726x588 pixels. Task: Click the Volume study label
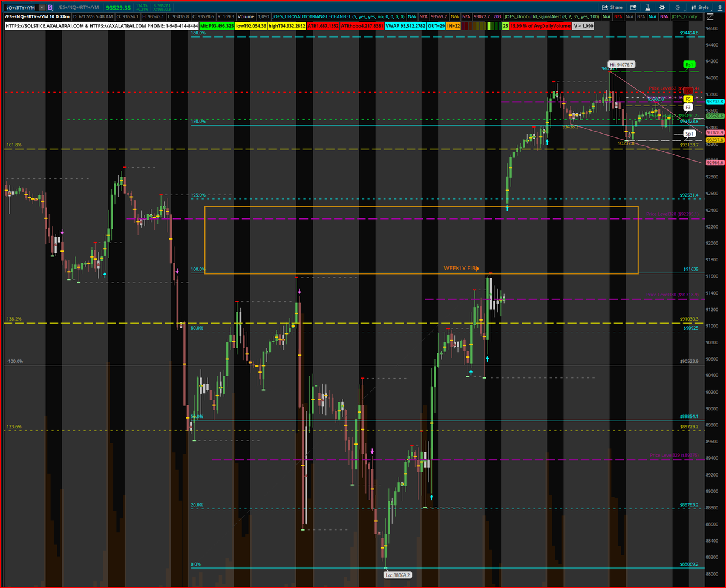(x=246, y=18)
